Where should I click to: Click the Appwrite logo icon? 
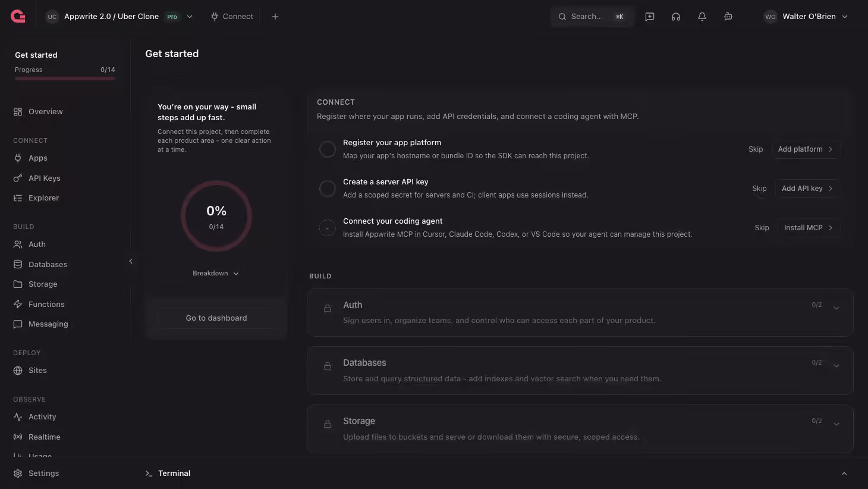point(18,17)
